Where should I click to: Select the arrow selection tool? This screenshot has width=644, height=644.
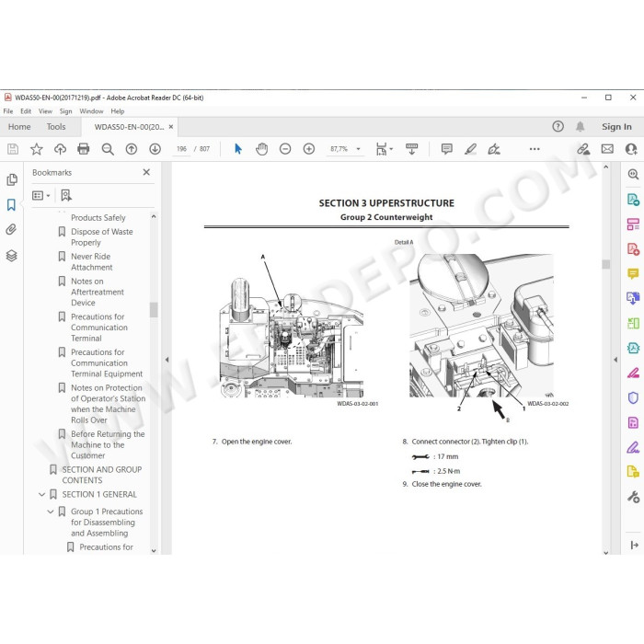[x=238, y=149]
